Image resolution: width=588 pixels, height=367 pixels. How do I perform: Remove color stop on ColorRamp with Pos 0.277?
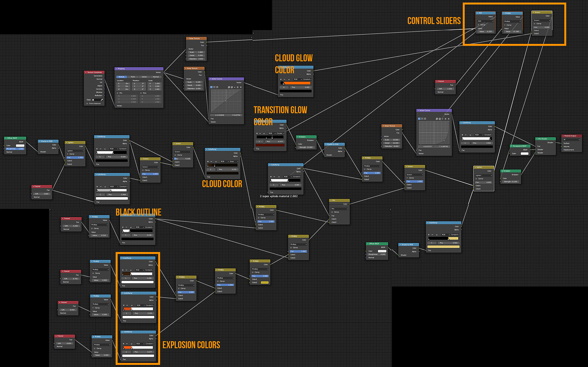(x=127, y=344)
